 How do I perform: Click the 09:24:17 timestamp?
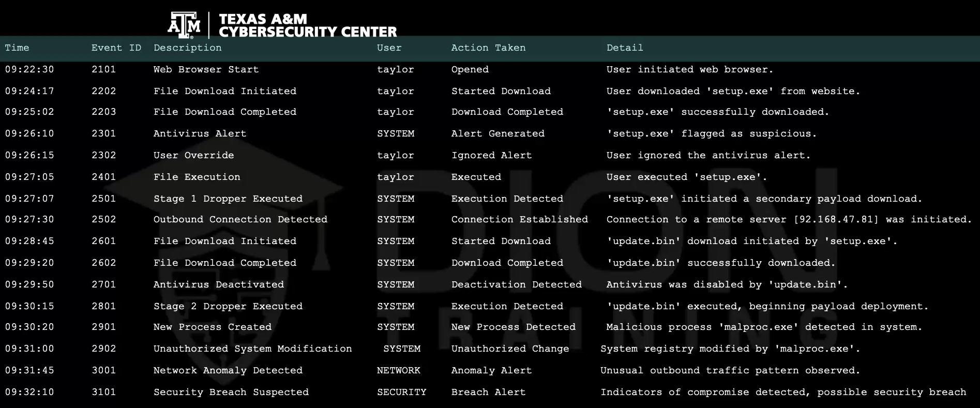(x=29, y=91)
